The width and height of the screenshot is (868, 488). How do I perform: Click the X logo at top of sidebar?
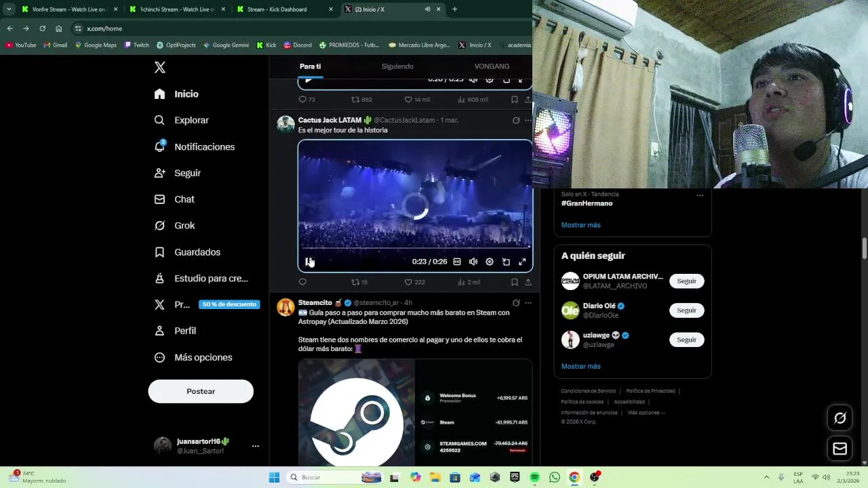tap(159, 67)
